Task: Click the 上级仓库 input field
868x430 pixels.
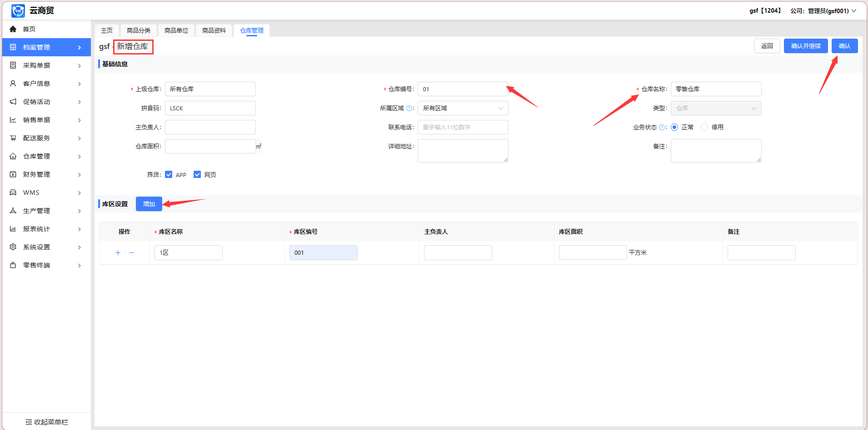Action: [x=210, y=89]
